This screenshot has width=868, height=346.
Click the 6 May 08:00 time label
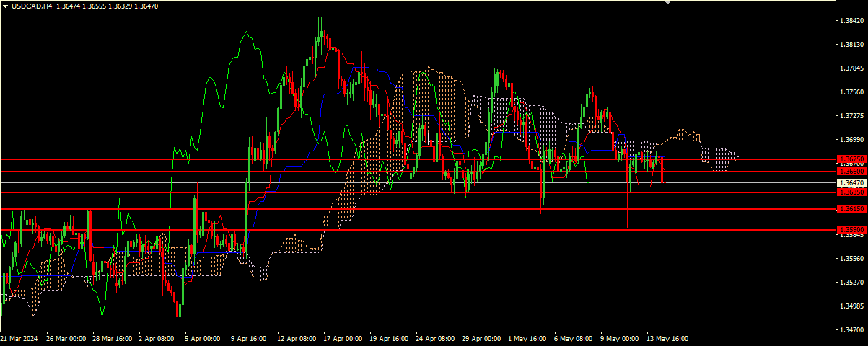pos(573,338)
